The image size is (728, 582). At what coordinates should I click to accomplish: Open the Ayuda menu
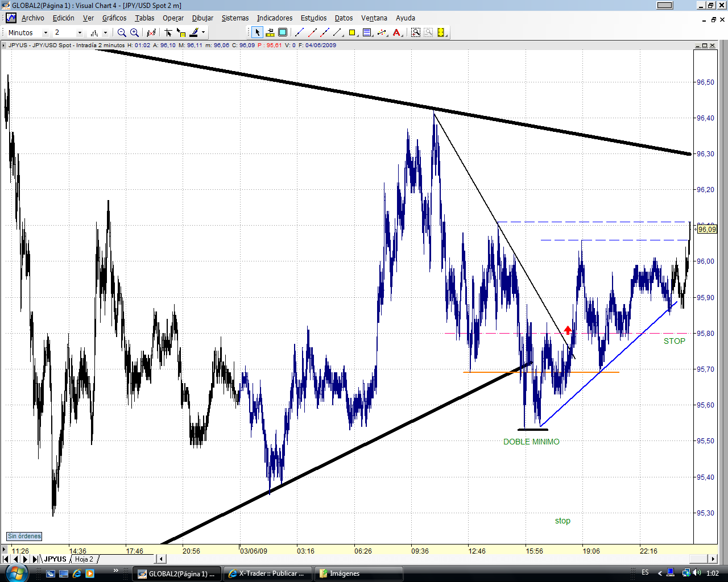(x=406, y=18)
